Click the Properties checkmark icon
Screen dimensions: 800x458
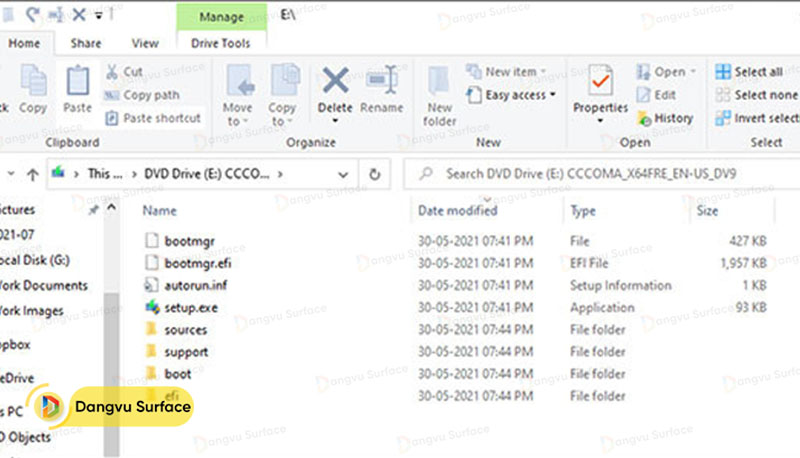pyautogui.click(x=601, y=80)
